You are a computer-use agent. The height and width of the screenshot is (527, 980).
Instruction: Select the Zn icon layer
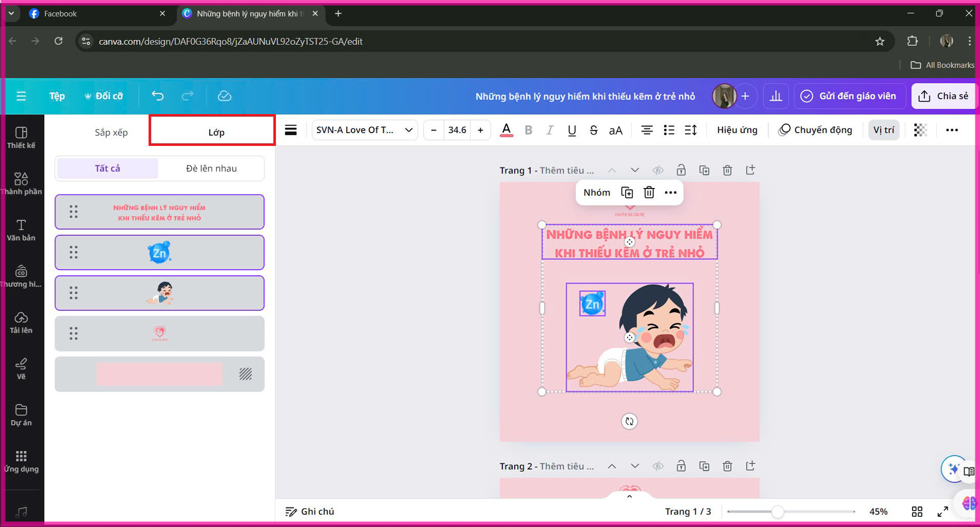pos(160,252)
